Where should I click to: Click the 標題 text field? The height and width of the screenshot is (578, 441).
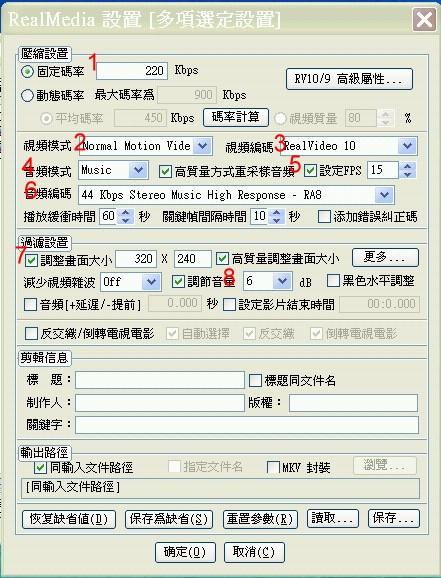tap(160, 380)
